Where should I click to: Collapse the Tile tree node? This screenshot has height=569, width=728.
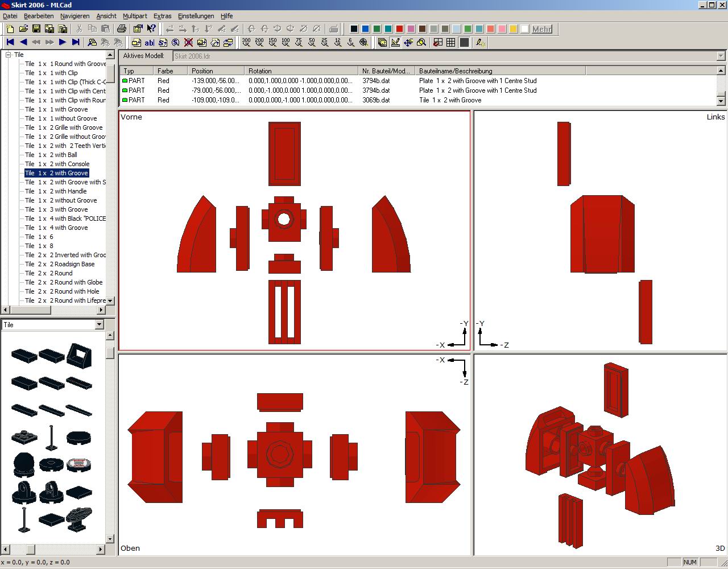9,55
